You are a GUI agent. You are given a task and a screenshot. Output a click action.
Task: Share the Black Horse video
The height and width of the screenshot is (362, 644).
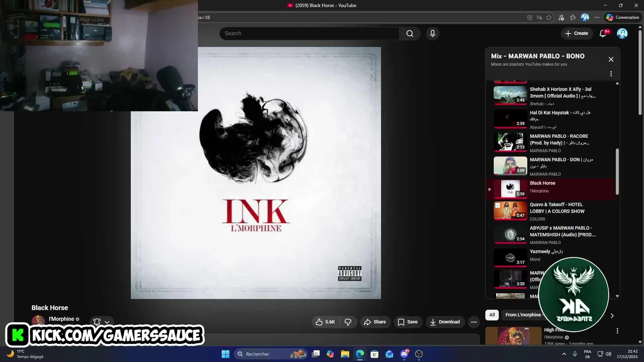point(375,322)
